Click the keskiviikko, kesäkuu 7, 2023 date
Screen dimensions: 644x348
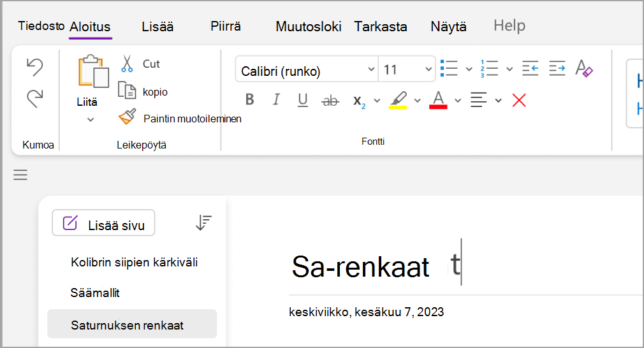367,312
